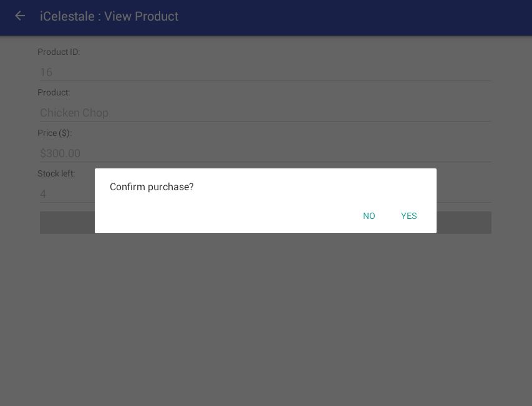
Task: Click the dimmed bottom-right corner of the screen
Action: pos(511,387)
